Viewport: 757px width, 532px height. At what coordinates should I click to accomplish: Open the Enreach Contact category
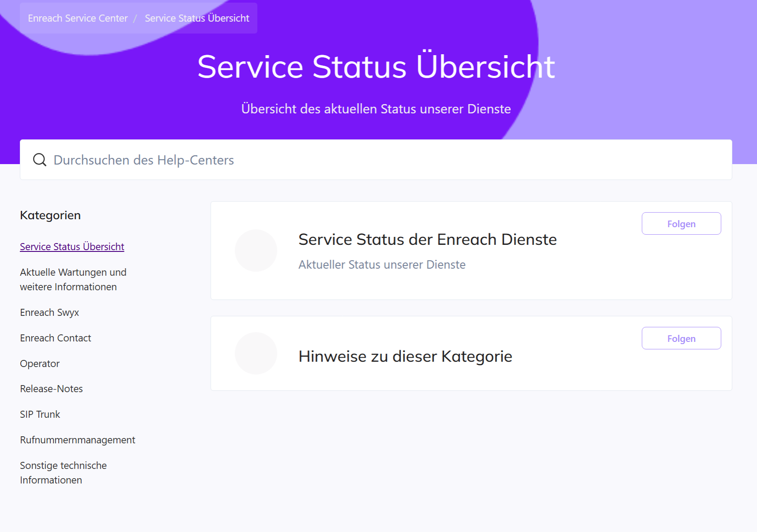coord(56,338)
